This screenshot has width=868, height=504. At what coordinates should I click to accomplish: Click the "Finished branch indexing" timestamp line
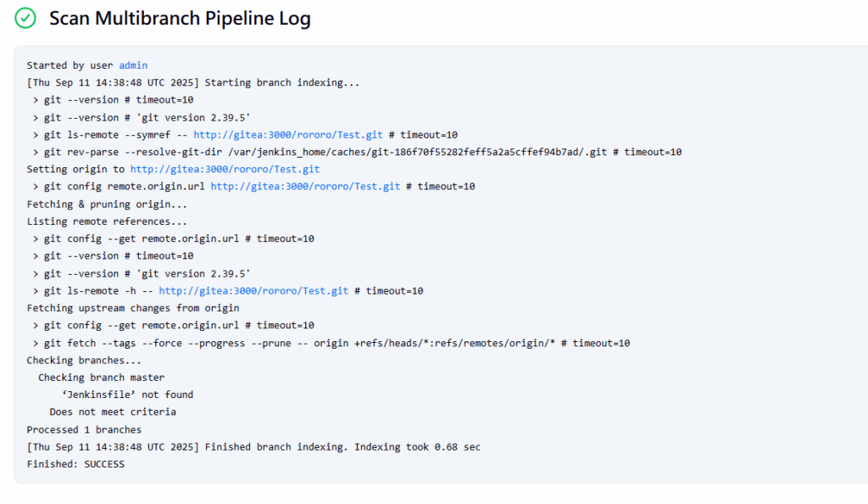(x=253, y=447)
